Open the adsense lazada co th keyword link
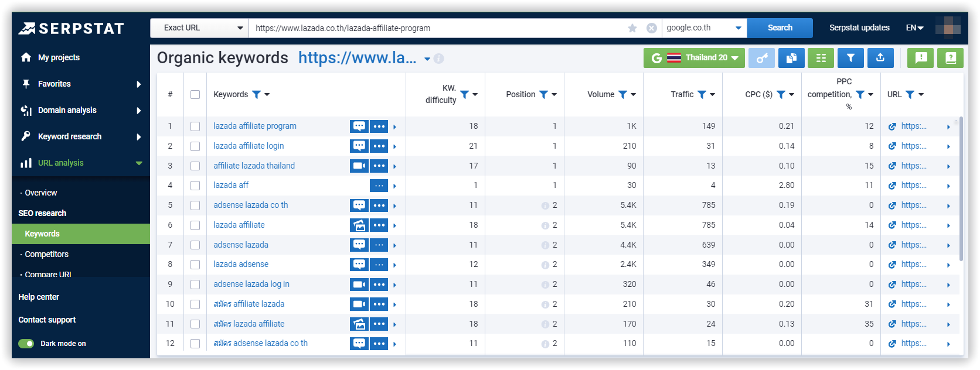The image size is (980, 370). [250, 205]
